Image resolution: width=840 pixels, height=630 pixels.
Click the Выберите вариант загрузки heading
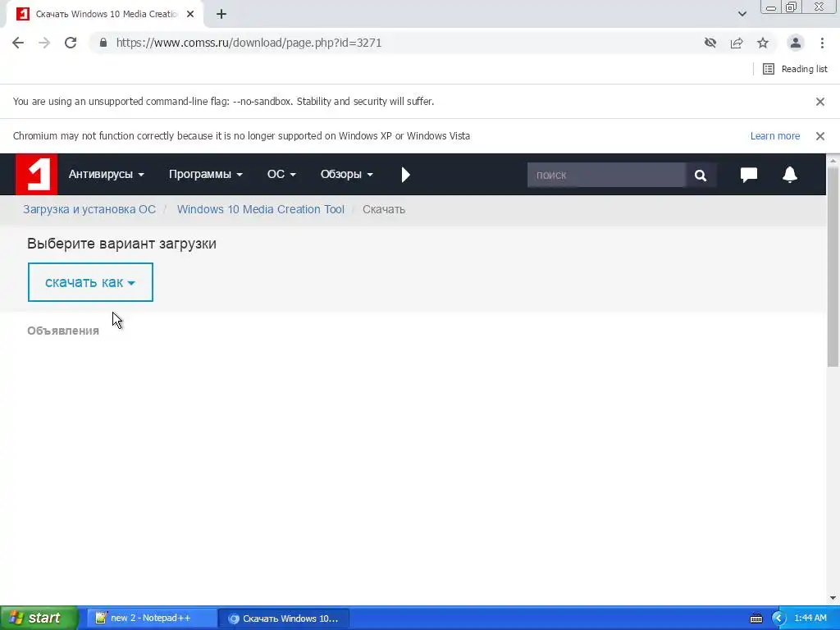(x=121, y=244)
